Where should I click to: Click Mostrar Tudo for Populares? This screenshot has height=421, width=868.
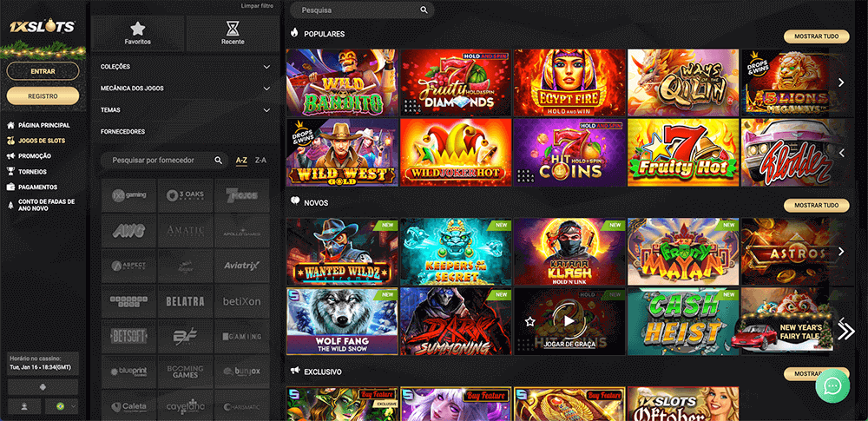(815, 36)
